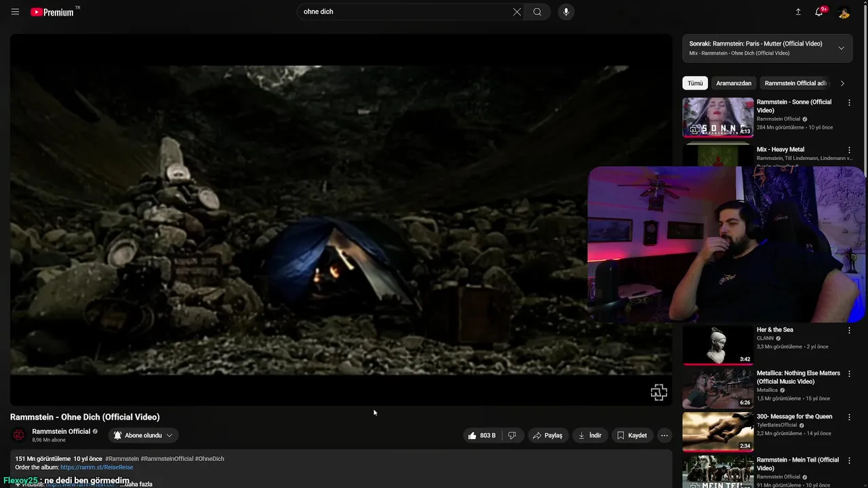Open the Mein Teil video thumbnail
The image size is (868, 488).
[x=717, y=472]
